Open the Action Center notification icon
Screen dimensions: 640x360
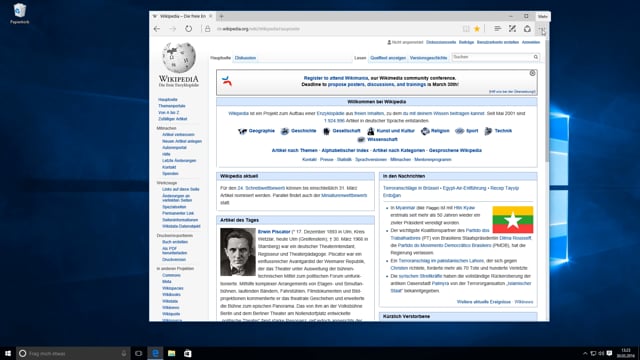[x=609, y=353]
